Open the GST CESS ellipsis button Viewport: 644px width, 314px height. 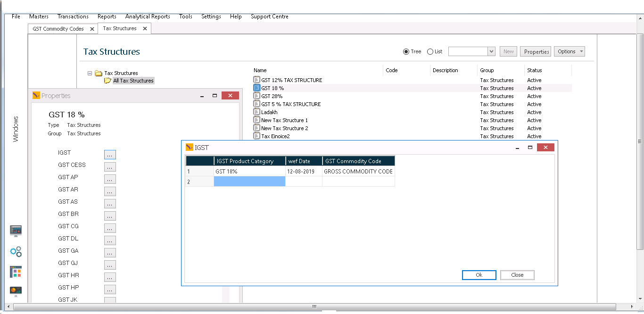(x=110, y=167)
